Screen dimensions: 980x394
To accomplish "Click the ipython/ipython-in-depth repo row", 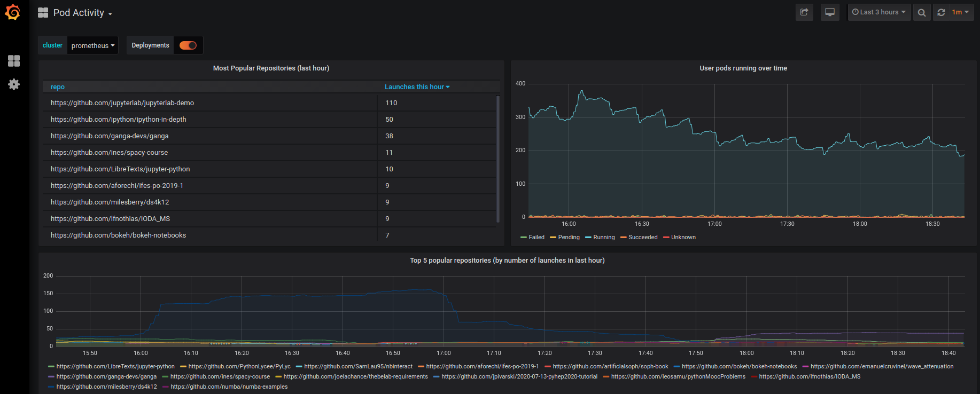I will pyautogui.click(x=269, y=120).
